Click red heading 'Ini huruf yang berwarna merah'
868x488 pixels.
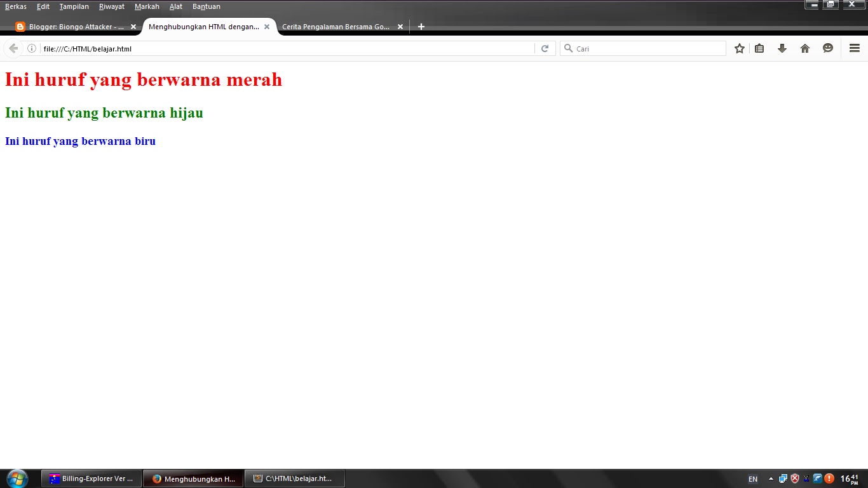pyautogui.click(x=144, y=79)
